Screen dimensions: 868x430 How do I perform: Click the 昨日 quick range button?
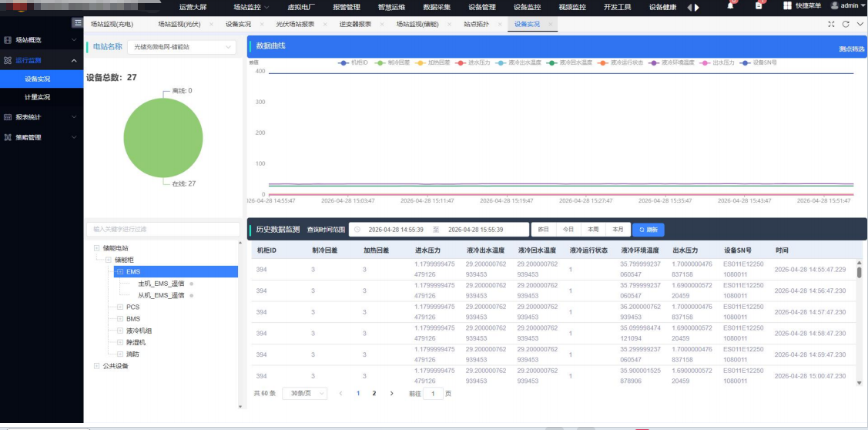(x=544, y=230)
